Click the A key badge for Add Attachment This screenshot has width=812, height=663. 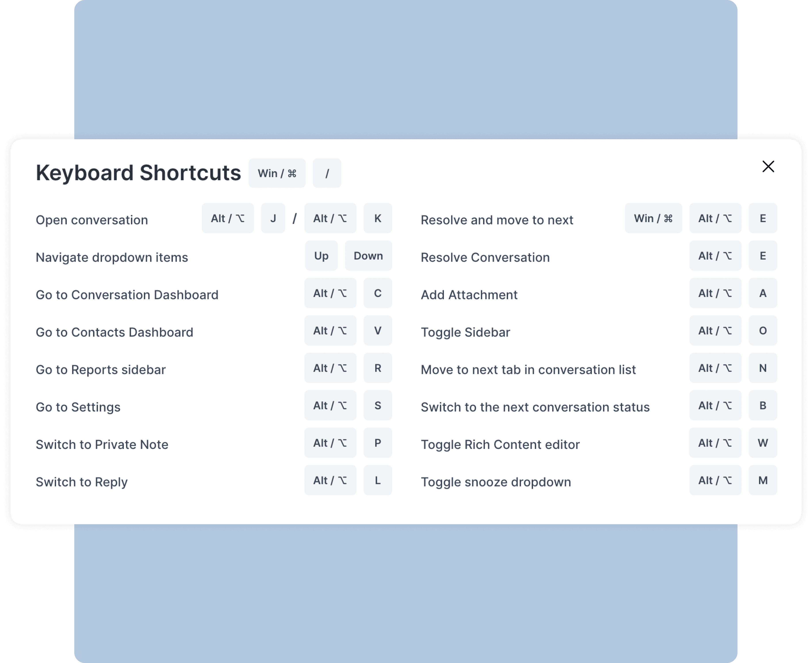(762, 293)
